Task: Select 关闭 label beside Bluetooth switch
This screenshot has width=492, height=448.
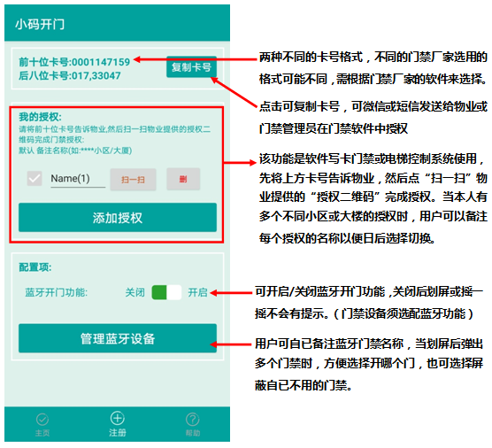Action: tap(135, 292)
